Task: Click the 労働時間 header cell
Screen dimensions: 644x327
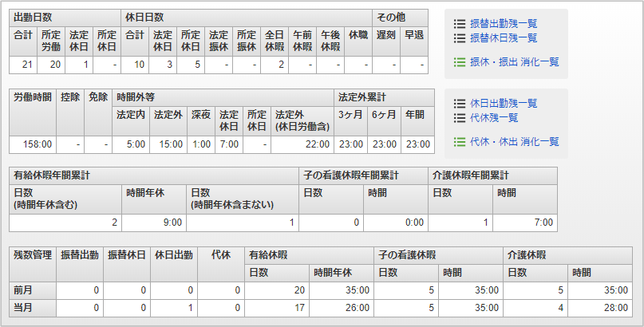Action: [x=33, y=112]
